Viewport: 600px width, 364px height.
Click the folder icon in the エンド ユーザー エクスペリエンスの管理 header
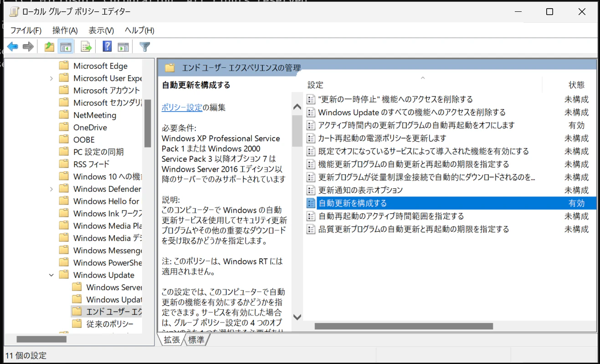point(170,68)
